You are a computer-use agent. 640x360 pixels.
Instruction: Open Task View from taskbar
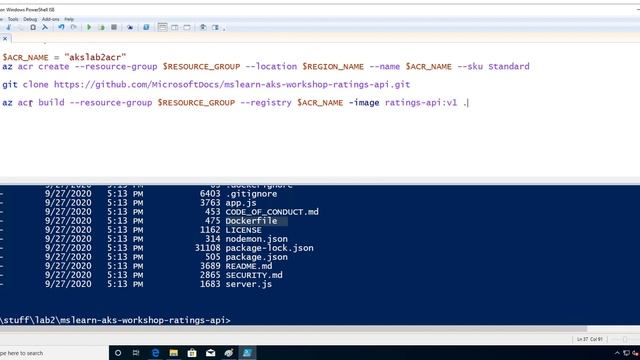pos(136,353)
